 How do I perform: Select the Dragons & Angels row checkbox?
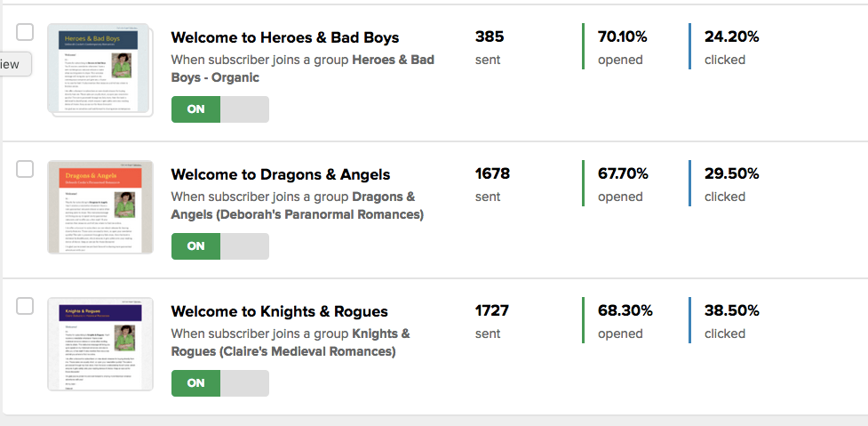[25, 169]
